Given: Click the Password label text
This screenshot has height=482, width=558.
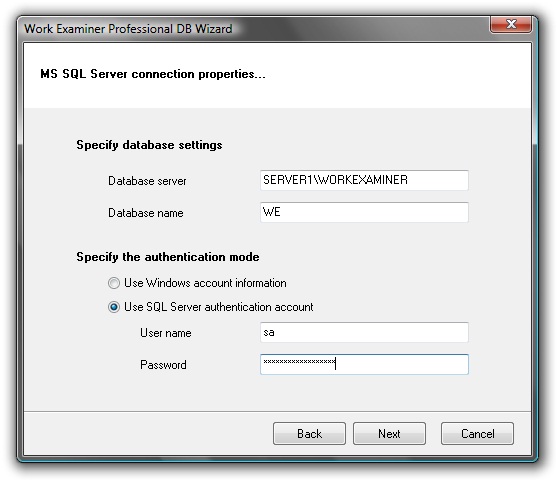Looking at the screenshot, I should [x=163, y=365].
